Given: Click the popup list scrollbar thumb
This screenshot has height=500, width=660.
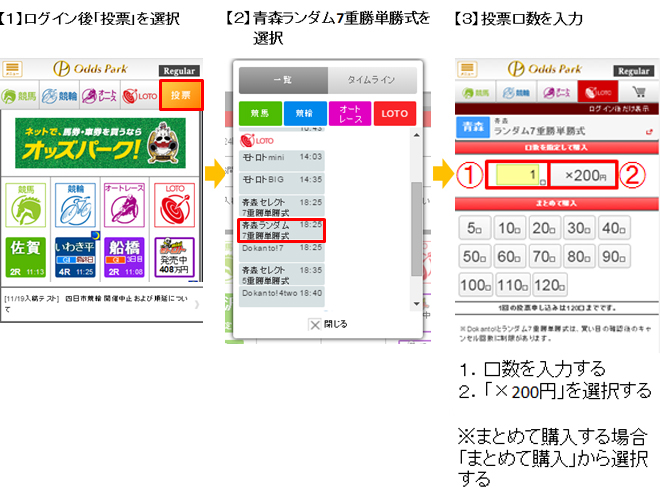Looking at the screenshot, I should 416,229.
